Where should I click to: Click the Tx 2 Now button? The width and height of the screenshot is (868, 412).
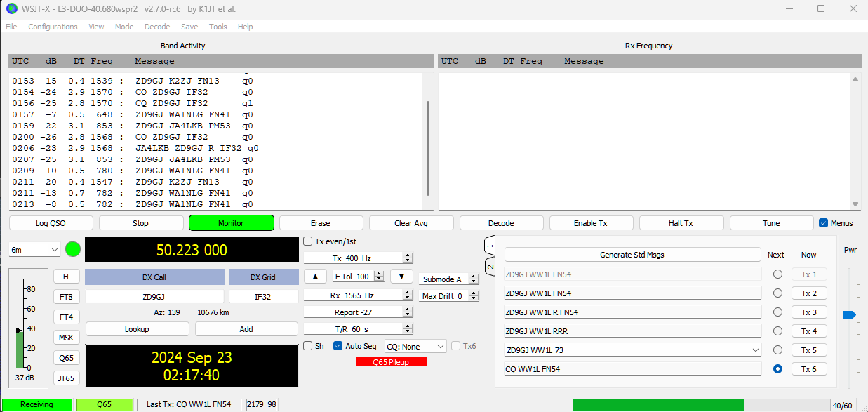tap(809, 293)
